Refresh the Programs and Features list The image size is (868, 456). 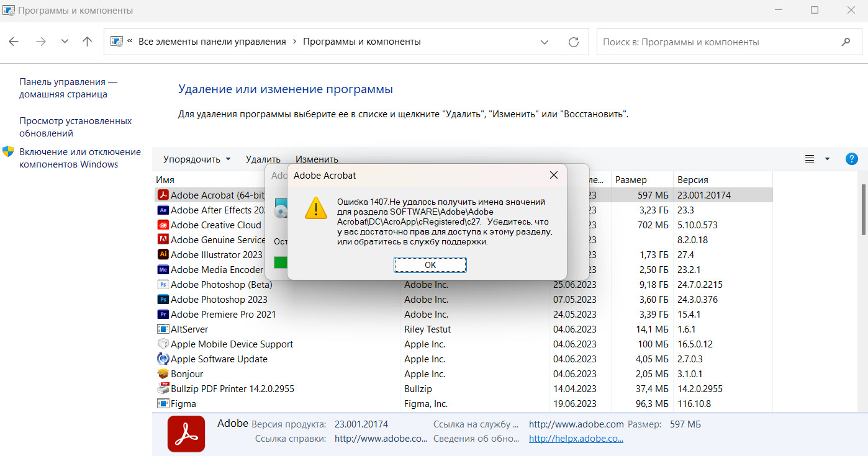tap(574, 42)
